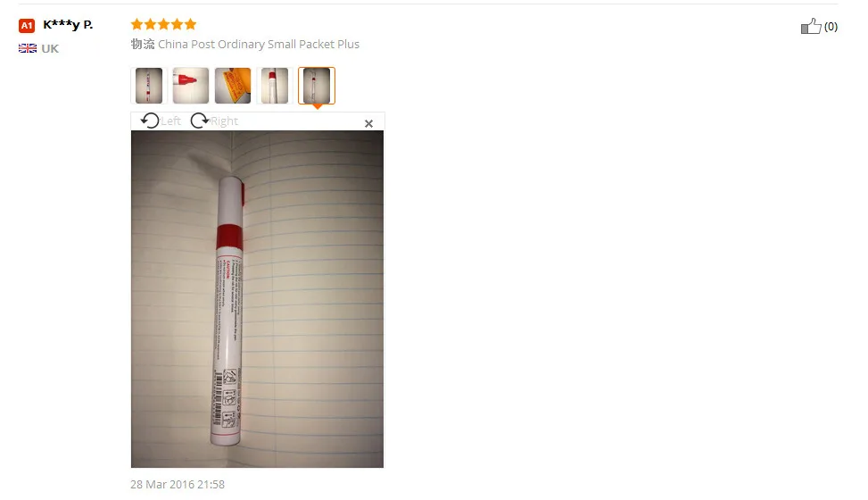The width and height of the screenshot is (868, 500).
Task: Click the enlarged paint pen photo
Action: coord(258,299)
